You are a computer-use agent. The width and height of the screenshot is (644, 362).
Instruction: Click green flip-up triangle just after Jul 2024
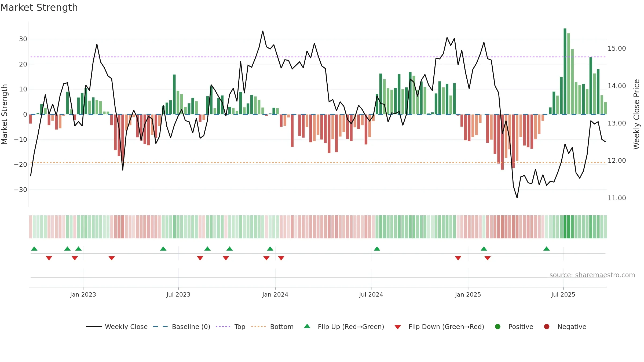point(377,249)
